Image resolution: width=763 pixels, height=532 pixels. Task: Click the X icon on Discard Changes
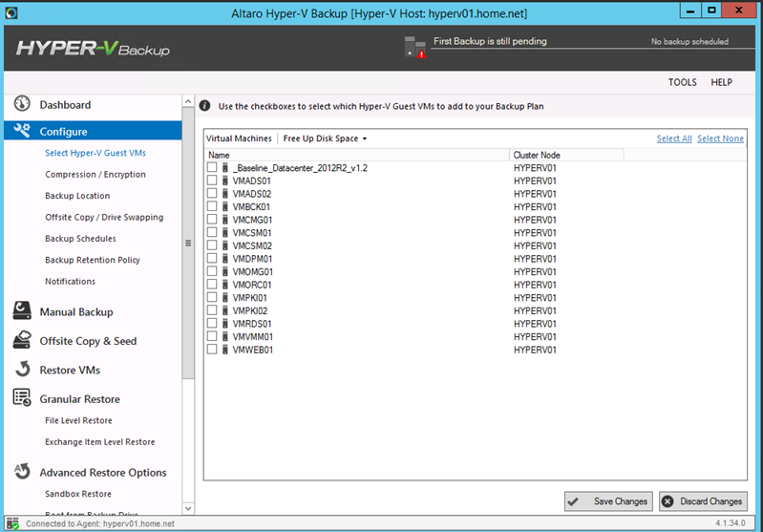click(x=668, y=501)
